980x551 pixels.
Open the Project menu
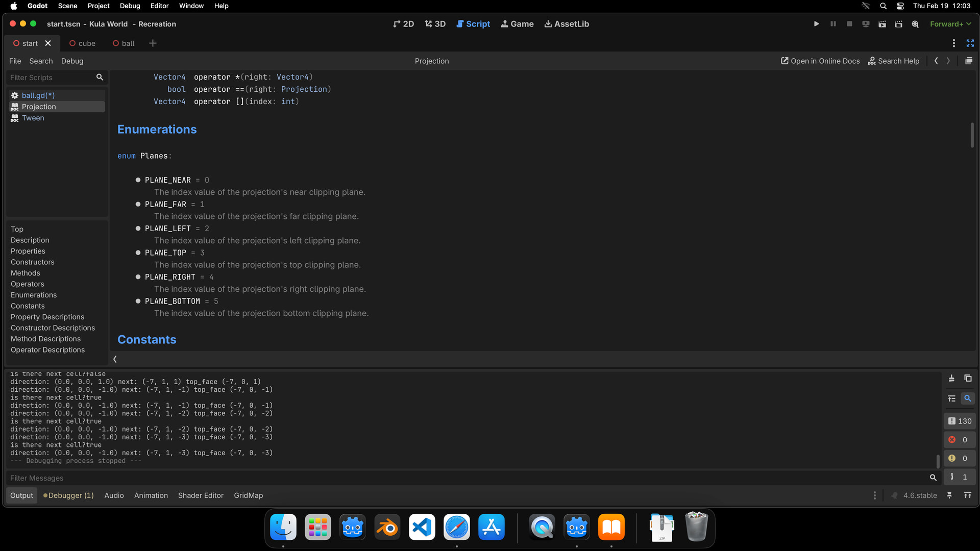(x=98, y=6)
